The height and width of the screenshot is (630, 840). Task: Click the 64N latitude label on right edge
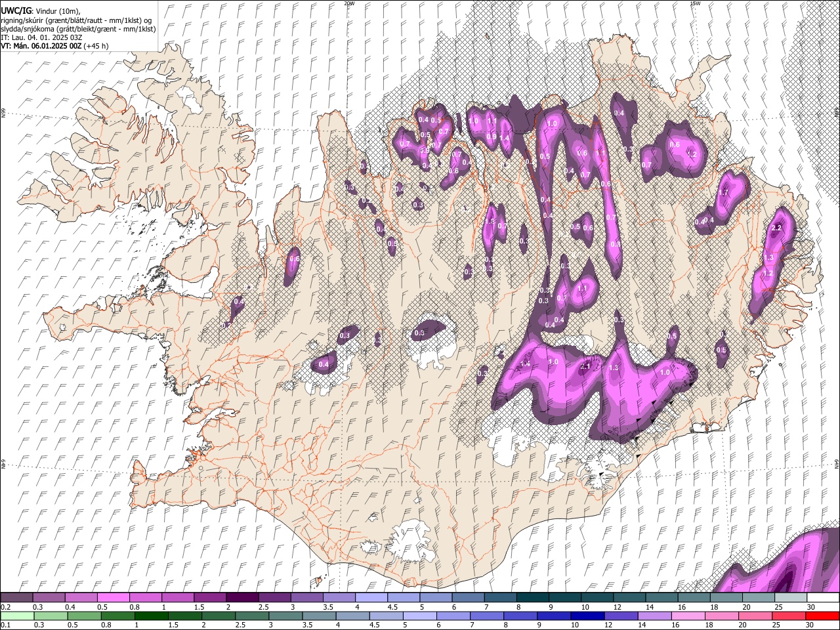[837, 463]
